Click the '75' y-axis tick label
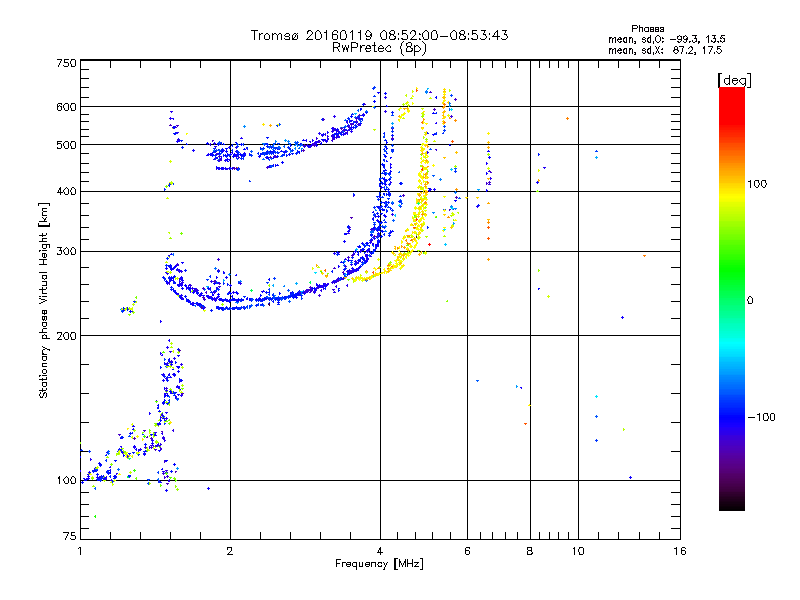Screen dimensions: 800x600 coord(70,536)
